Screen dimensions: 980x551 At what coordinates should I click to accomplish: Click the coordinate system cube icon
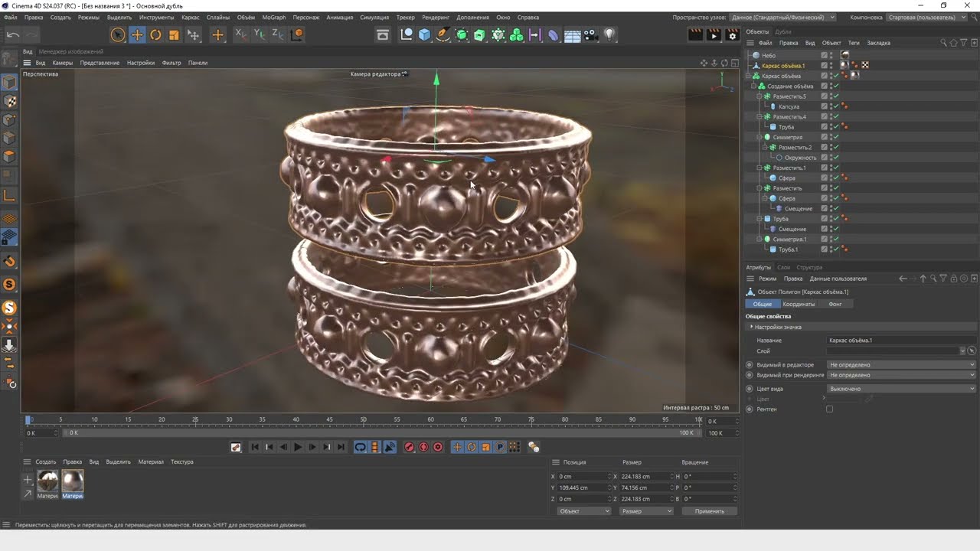297,34
